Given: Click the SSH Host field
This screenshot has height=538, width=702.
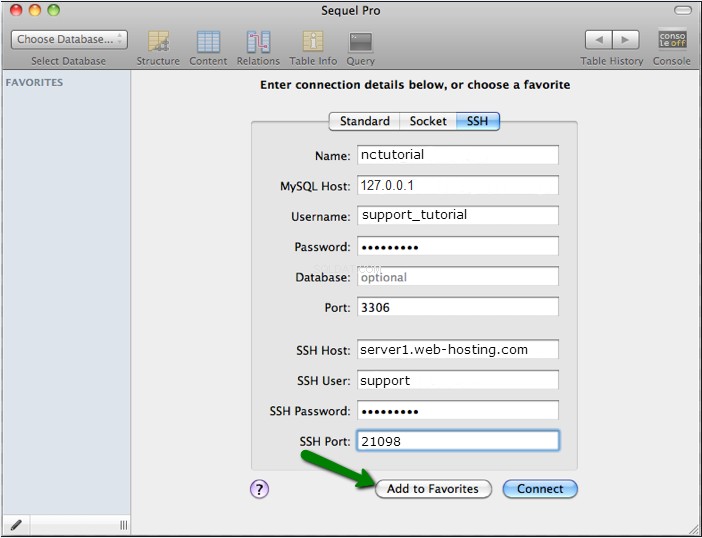Looking at the screenshot, I should coord(458,349).
